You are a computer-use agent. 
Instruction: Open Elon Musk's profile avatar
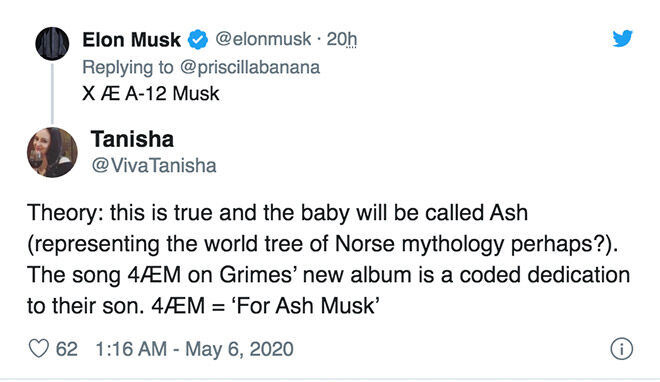tap(52, 43)
